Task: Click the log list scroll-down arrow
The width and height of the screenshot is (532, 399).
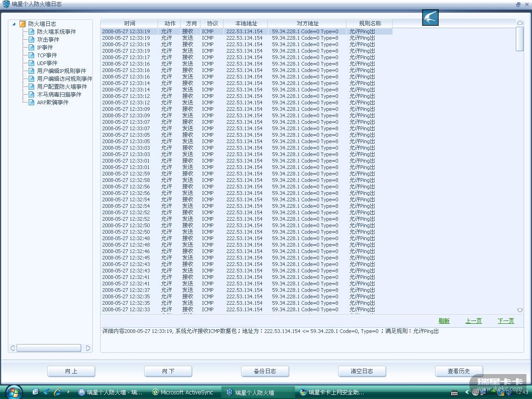Action: tap(520, 310)
